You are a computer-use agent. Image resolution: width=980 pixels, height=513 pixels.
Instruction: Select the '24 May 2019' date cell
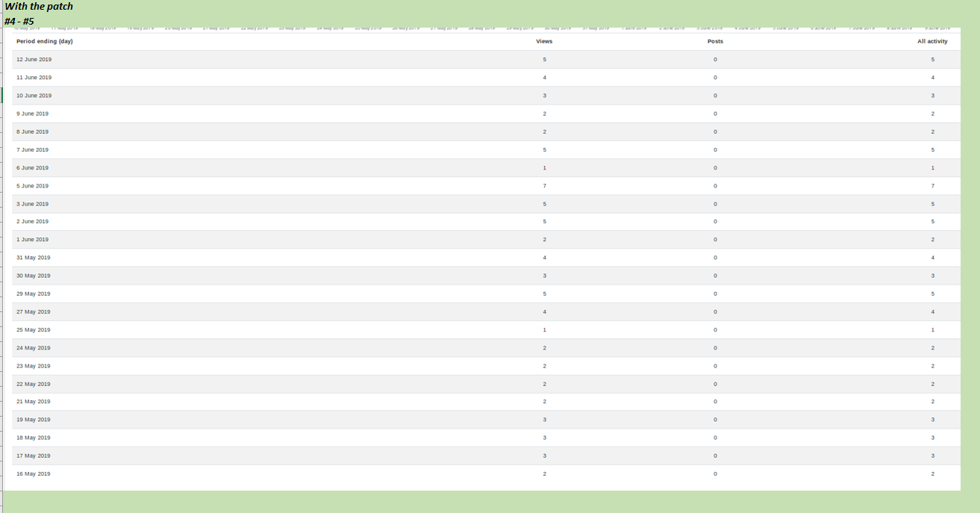(x=34, y=348)
